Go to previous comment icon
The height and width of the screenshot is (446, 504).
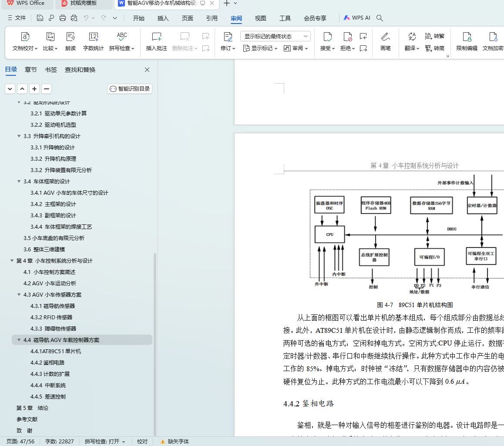coord(206,36)
